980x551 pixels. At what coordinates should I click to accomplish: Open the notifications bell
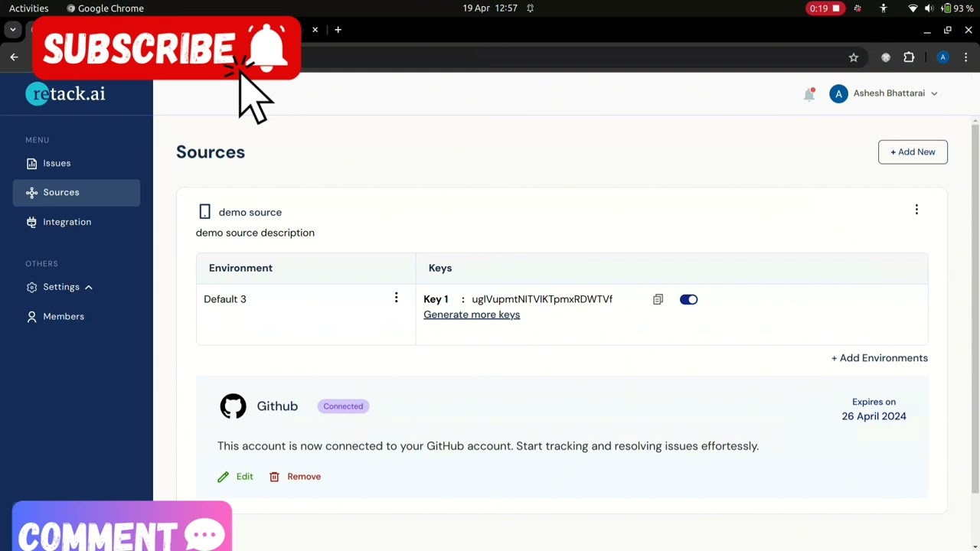809,94
